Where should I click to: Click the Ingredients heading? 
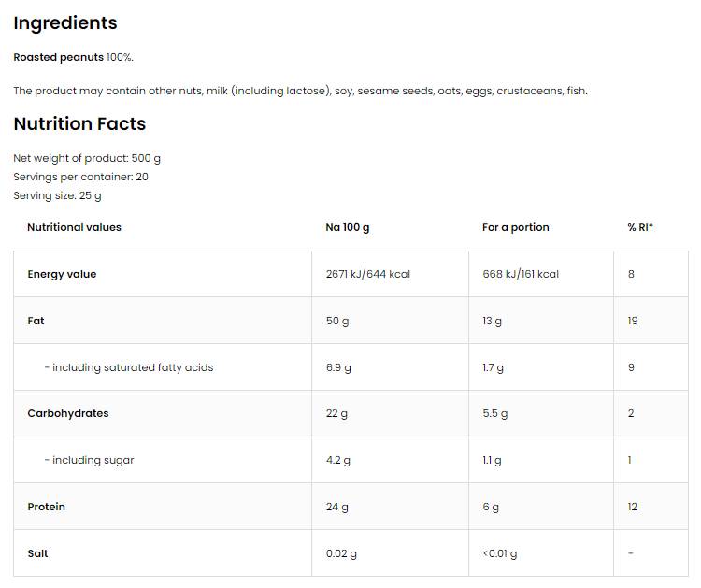[65, 23]
